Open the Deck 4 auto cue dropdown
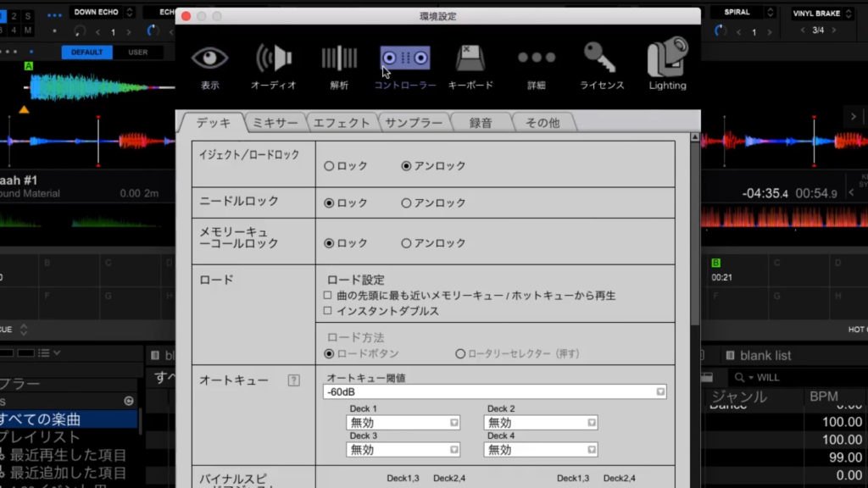The image size is (868, 488). (x=540, y=450)
